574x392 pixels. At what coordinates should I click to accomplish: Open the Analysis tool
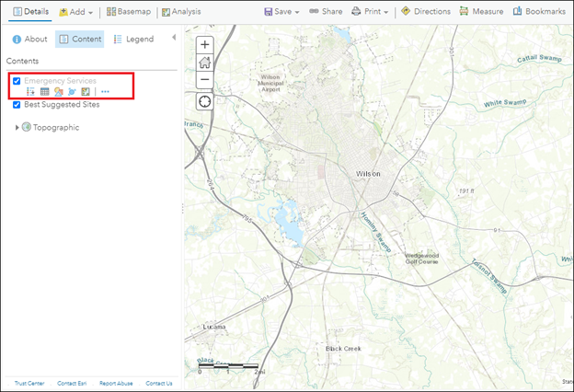point(181,12)
